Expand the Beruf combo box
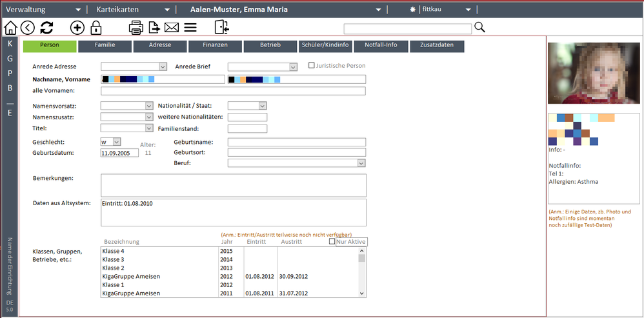The image size is (644, 318). [361, 163]
